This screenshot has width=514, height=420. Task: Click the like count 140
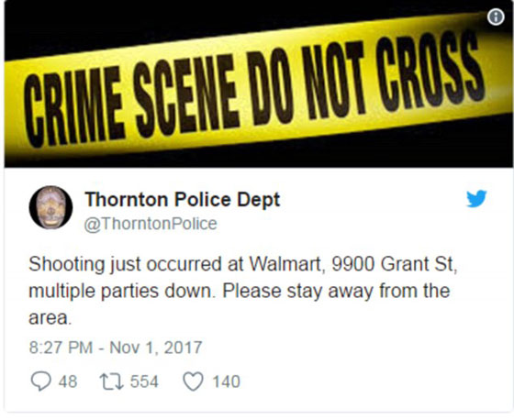226,382
